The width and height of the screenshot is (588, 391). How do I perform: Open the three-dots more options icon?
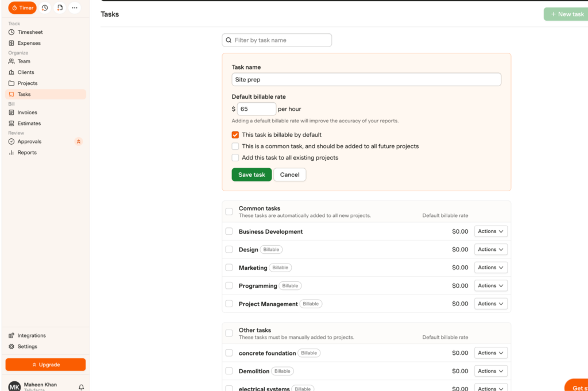(x=75, y=7)
